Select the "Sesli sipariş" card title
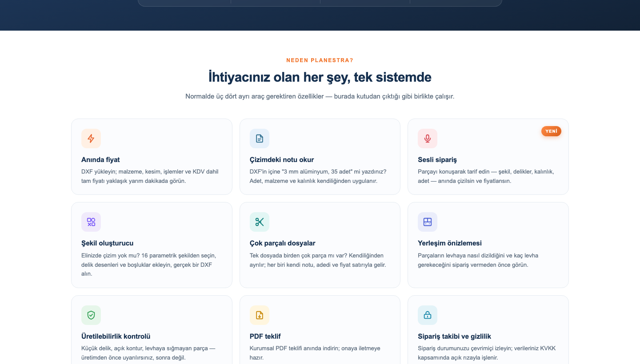640x364 pixels. 437,160
